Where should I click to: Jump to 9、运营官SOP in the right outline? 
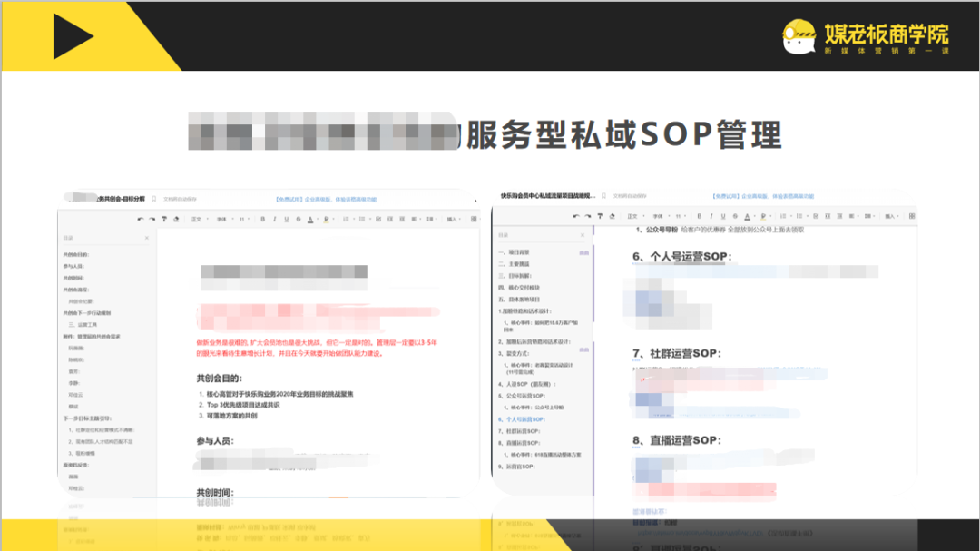[516, 467]
